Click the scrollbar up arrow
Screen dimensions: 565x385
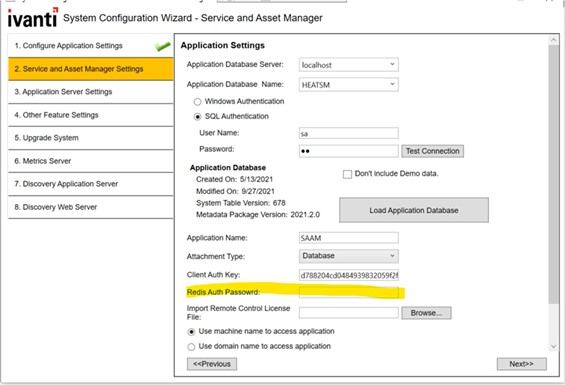553,40
